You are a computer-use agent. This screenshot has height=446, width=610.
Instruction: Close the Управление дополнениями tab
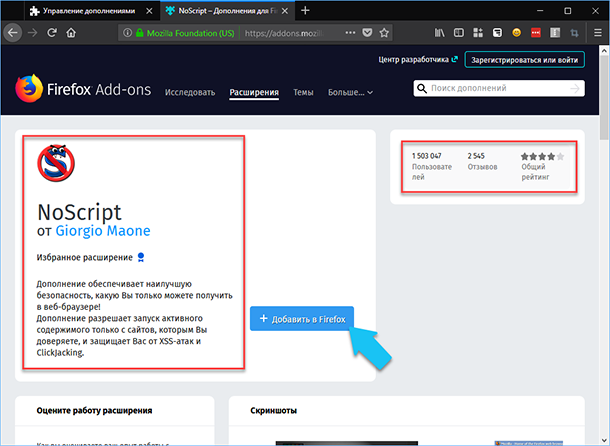tap(149, 11)
